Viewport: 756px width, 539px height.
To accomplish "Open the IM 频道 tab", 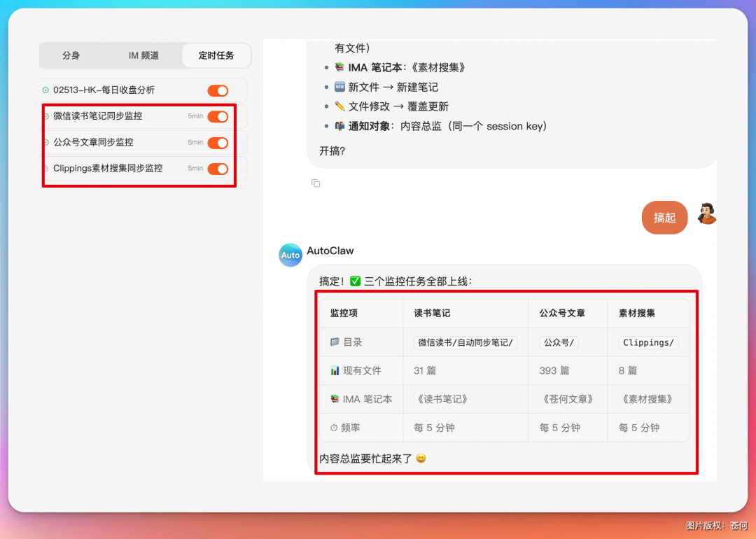I will tap(143, 55).
